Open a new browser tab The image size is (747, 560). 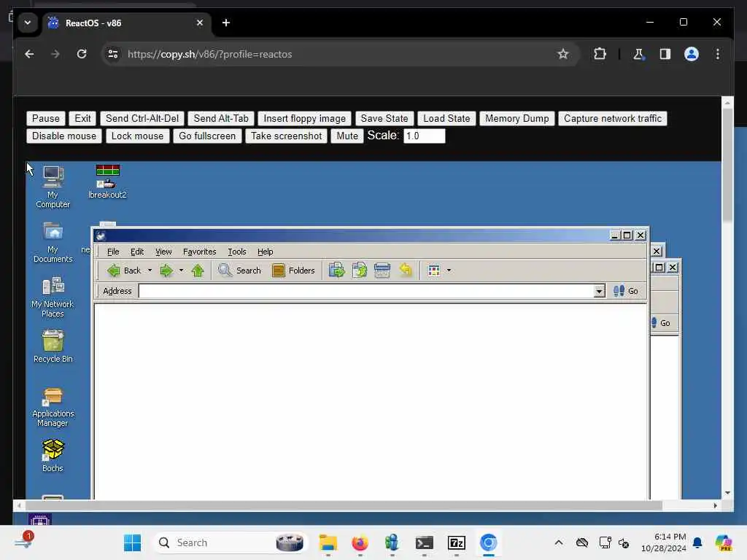tap(226, 23)
